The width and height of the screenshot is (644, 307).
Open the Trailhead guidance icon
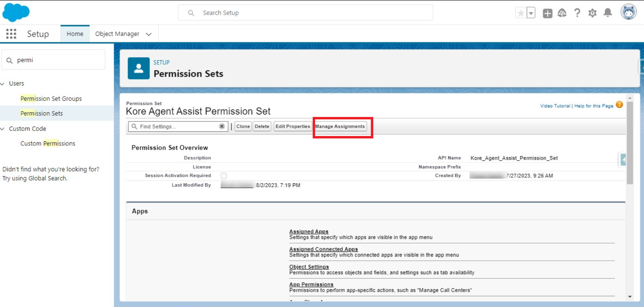(x=562, y=13)
